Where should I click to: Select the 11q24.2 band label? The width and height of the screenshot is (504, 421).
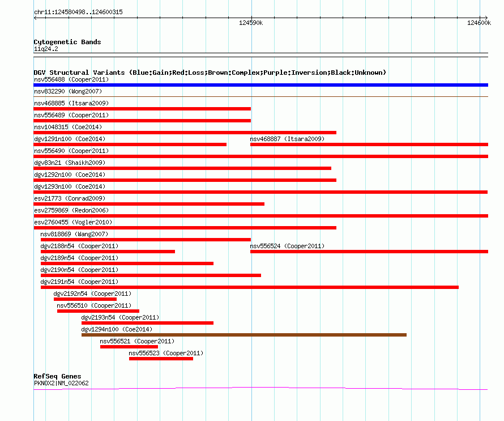click(x=46, y=49)
